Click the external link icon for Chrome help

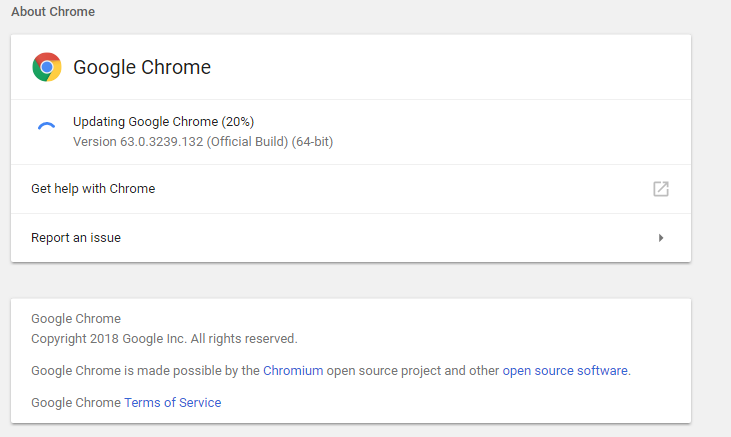click(x=661, y=189)
